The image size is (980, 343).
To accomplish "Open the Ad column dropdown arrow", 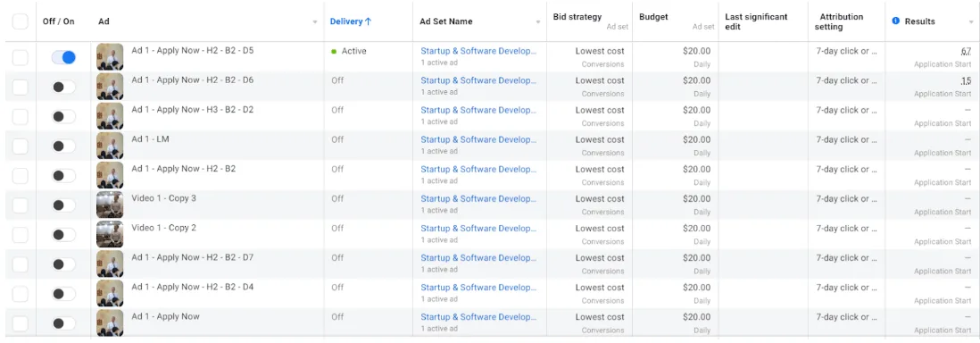I will 315,22.
